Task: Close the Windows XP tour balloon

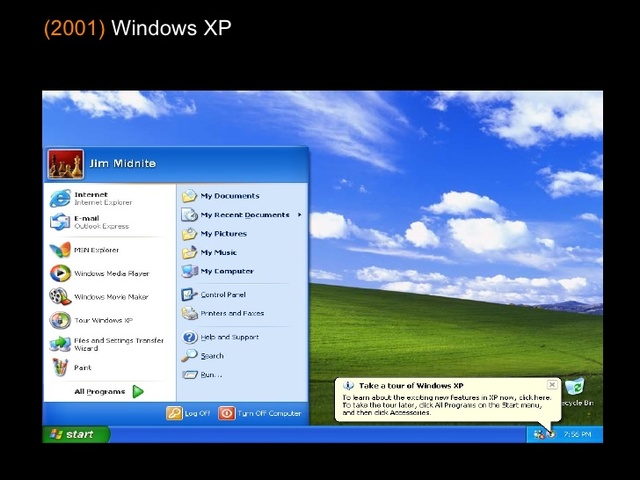Action: coord(552,384)
